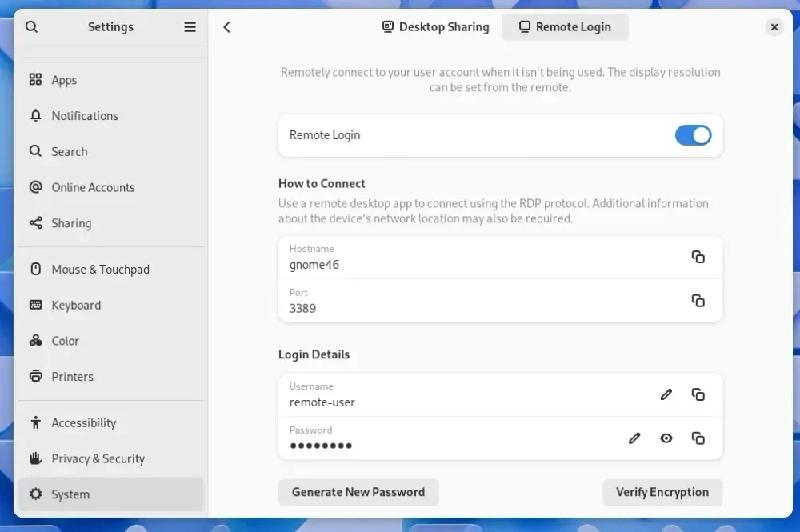Copy the Port 3389 value
The image size is (800, 532).
(698, 301)
